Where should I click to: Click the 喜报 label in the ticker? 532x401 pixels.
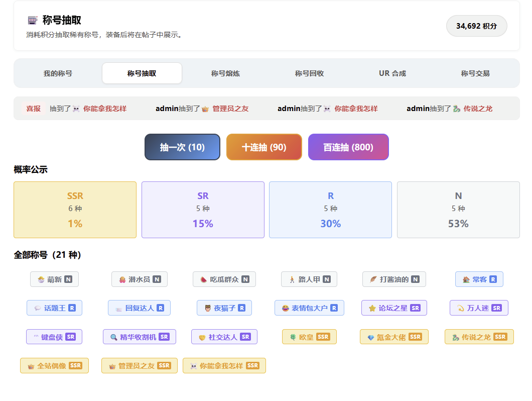click(x=33, y=109)
